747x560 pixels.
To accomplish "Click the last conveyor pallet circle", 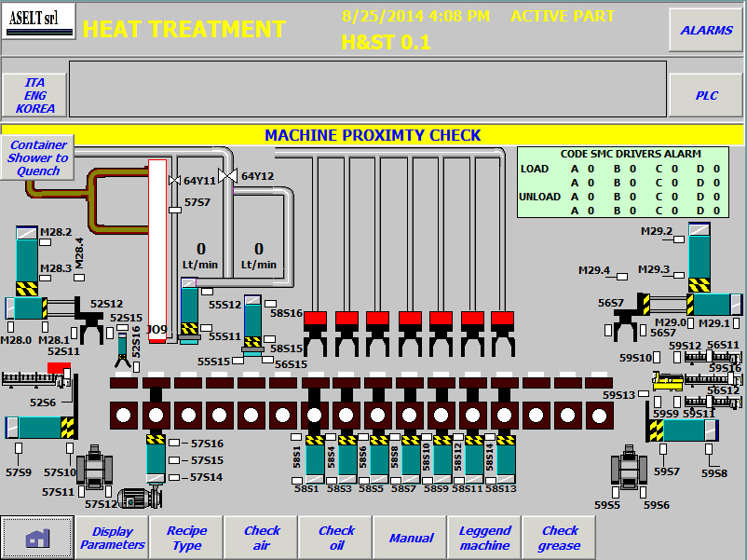I will pyautogui.click(x=599, y=416).
